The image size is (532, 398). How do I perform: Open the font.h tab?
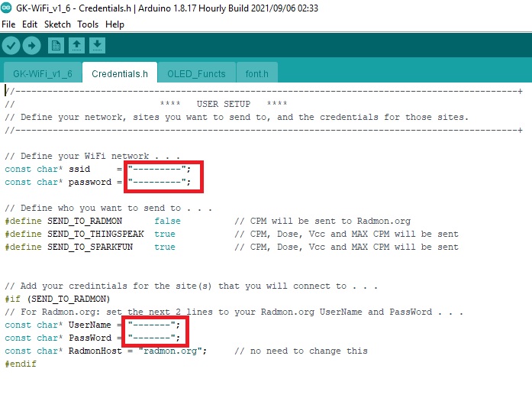pyautogui.click(x=256, y=73)
